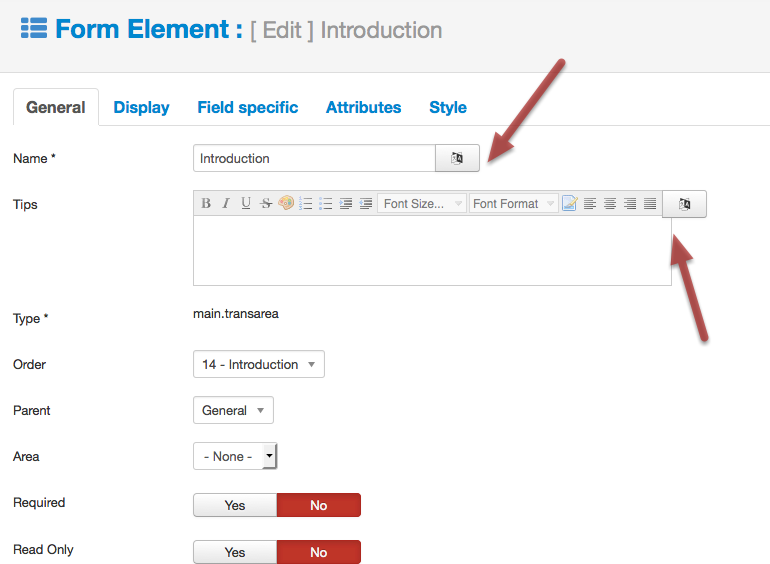Increase indent in Tips editor
Image resolution: width=770 pixels, height=564 pixels.
346,203
